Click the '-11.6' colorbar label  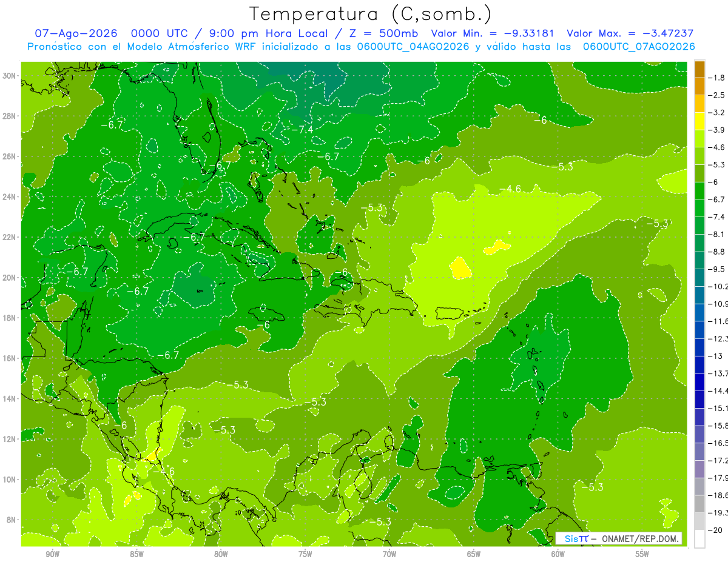[718, 321]
